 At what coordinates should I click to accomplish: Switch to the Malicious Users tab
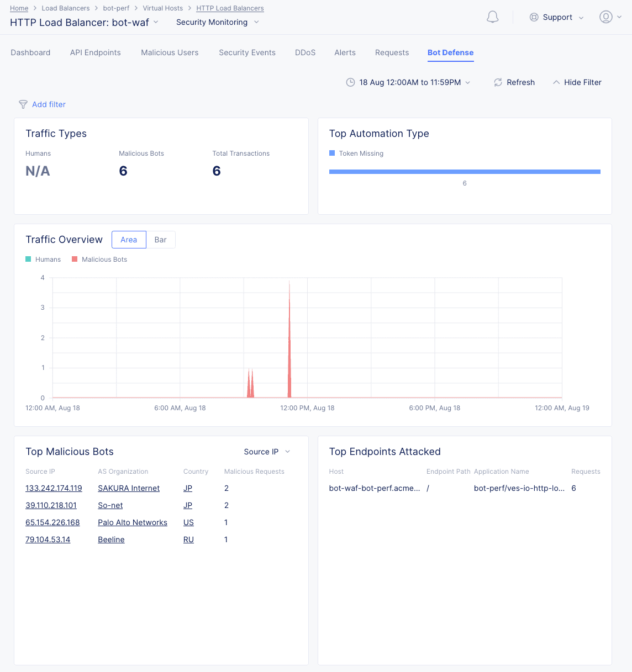pos(170,52)
